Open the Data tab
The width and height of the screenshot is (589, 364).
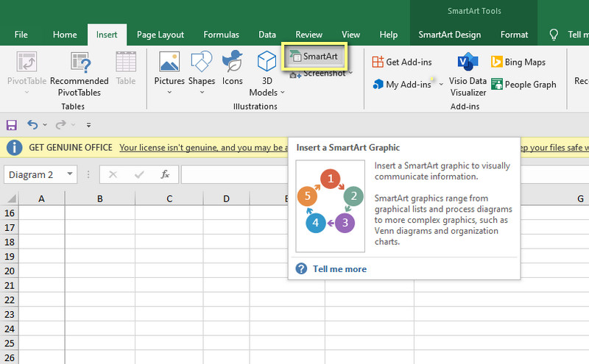coord(267,35)
